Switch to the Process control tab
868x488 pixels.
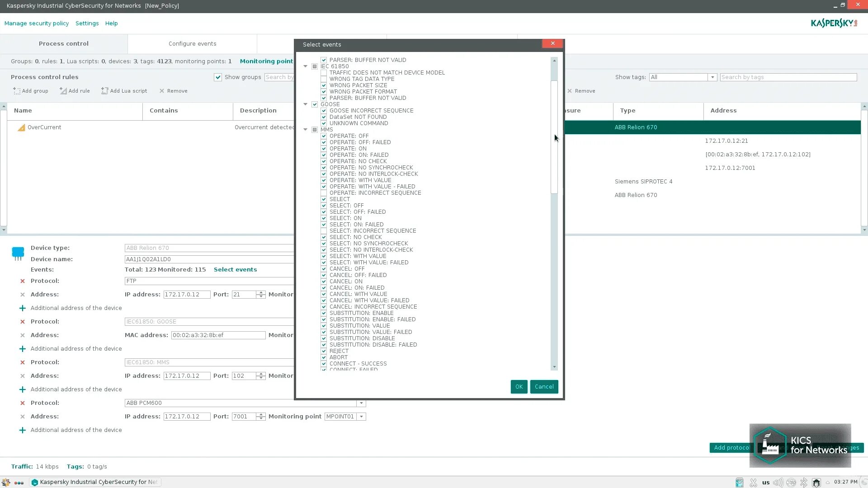pos(64,44)
